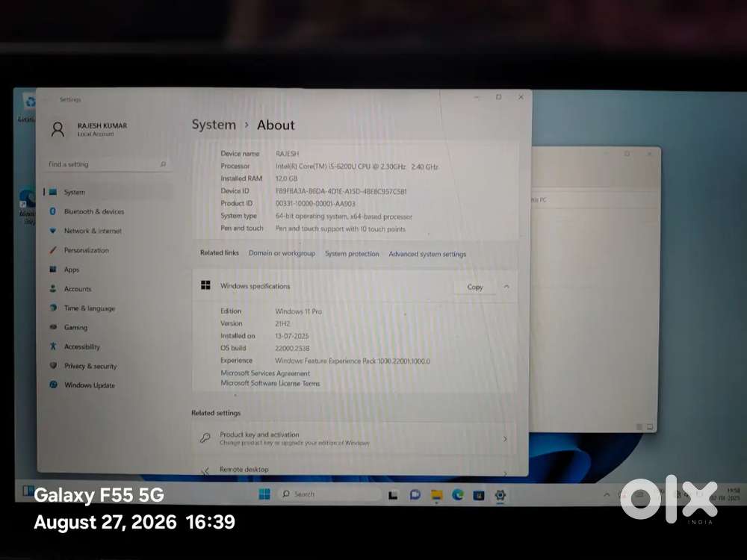
Task: Open Microsoft Software License Terms link
Action: coord(270,383)
